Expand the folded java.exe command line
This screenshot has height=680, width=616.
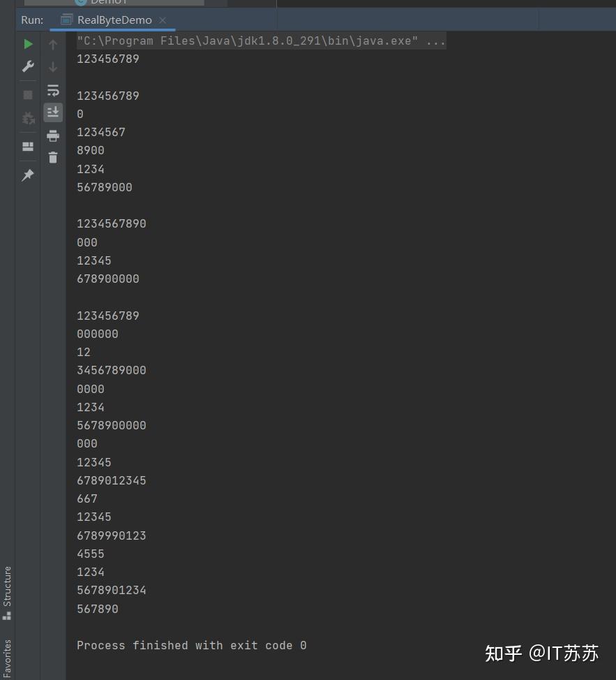tap(261, 40)
